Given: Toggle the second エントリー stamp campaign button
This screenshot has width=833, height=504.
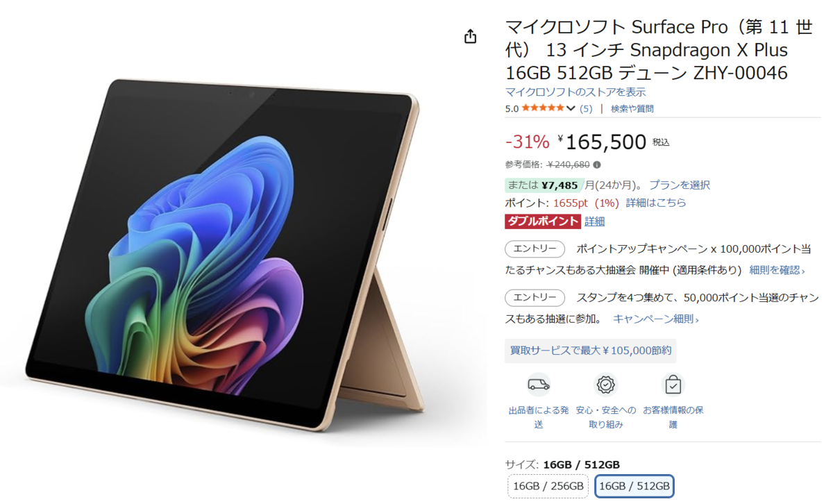Looking at the screenshot, I should [535, 298].
